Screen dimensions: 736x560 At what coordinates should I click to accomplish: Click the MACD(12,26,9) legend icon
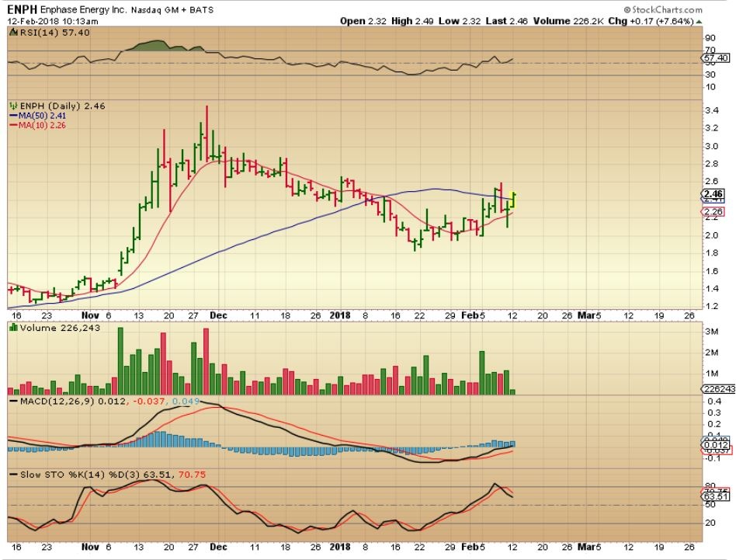click(12, 400)
